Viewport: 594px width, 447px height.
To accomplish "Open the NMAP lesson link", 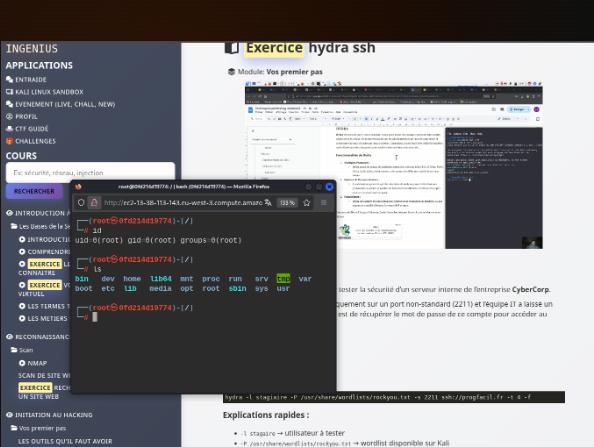I will [37, 363].
